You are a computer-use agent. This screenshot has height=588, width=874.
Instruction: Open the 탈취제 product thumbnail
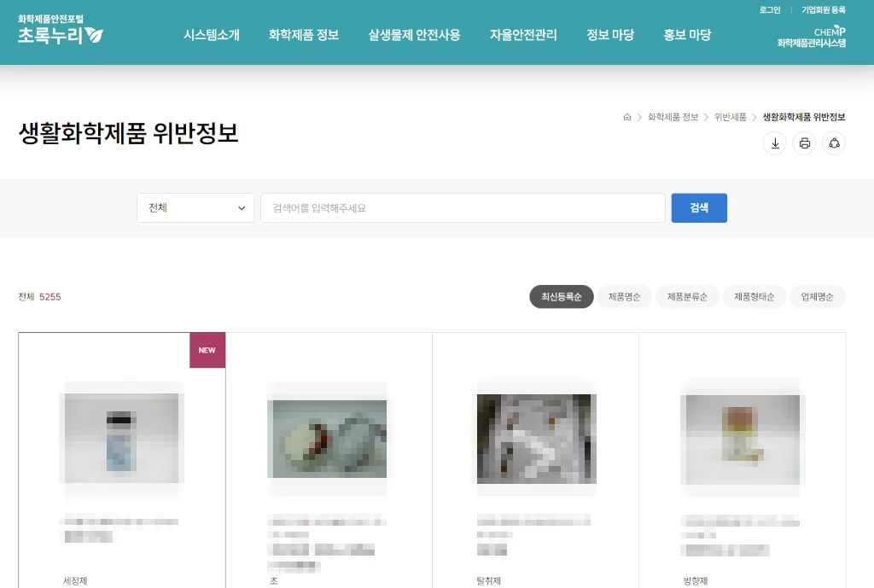pyautogui.click(x=536, y=439)
